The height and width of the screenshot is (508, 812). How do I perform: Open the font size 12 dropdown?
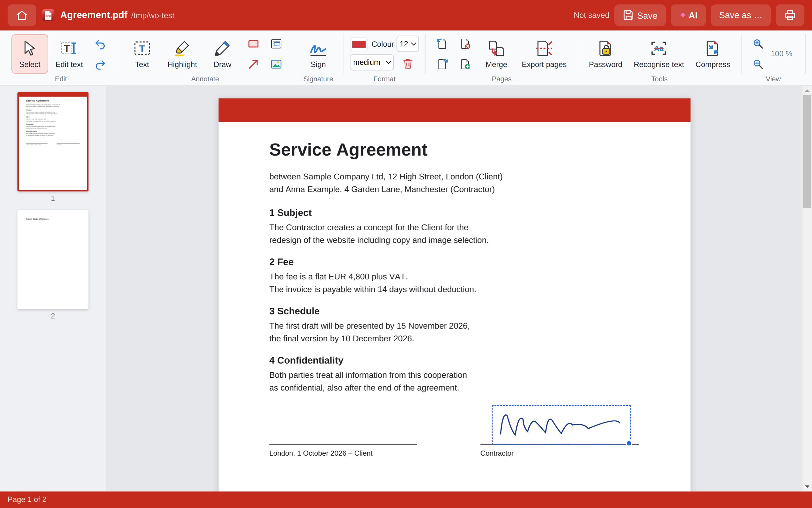click(408, 44)
